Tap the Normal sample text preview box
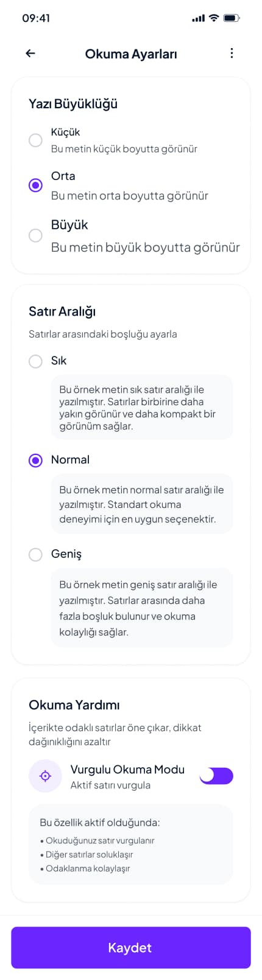 point(141,504)
